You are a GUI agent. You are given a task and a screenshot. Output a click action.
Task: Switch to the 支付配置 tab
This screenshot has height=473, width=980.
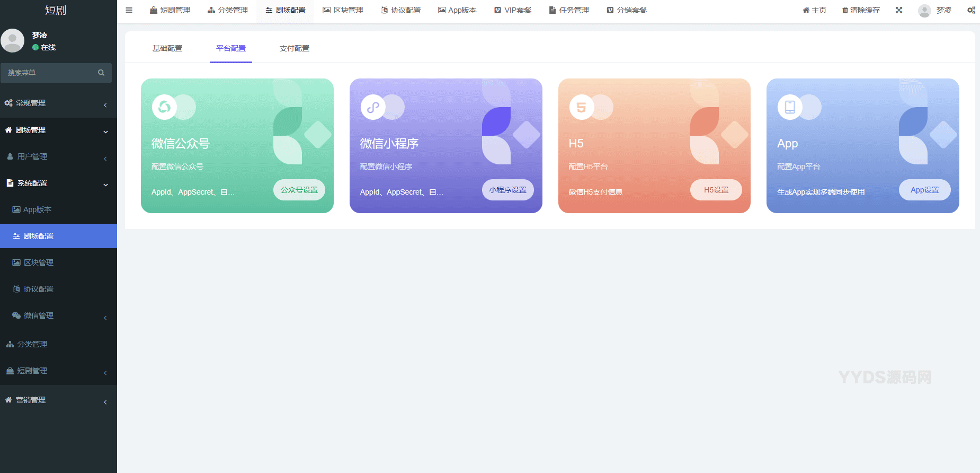(295, 48)
